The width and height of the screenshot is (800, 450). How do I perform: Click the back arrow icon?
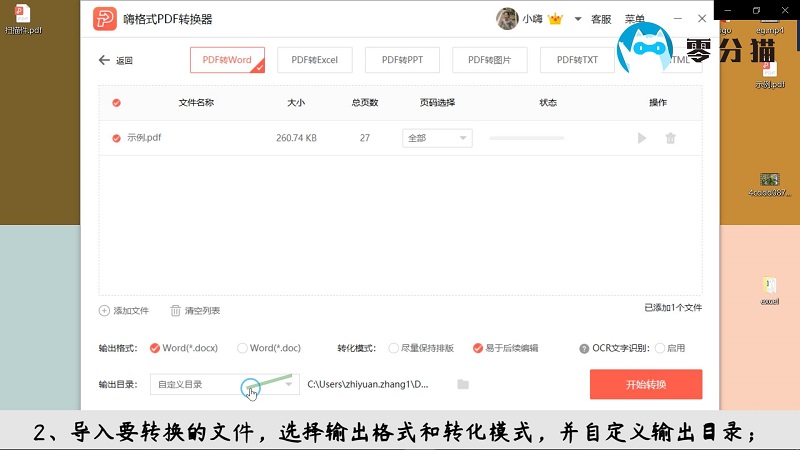click(104, 60)
